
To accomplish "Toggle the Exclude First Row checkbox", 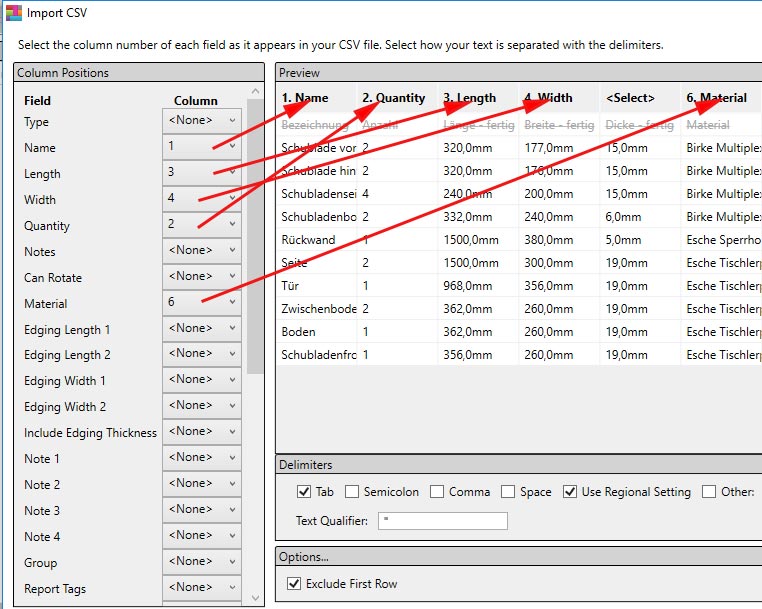I will (x=294, y=583).
